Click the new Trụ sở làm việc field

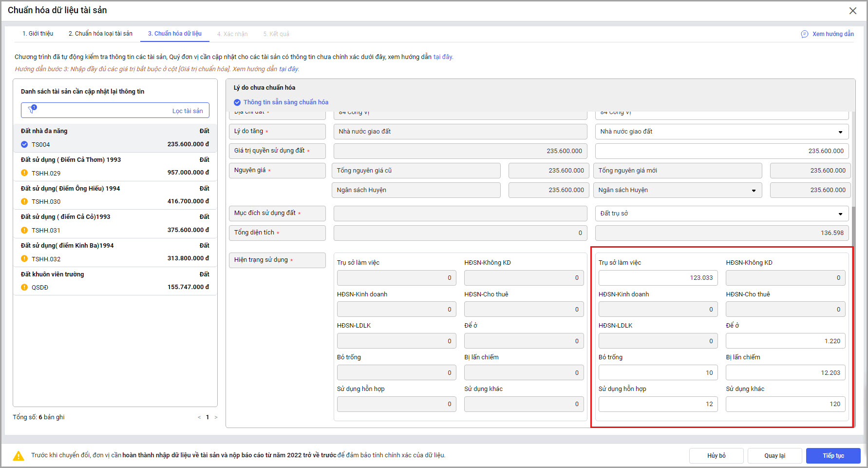[658, 278]
